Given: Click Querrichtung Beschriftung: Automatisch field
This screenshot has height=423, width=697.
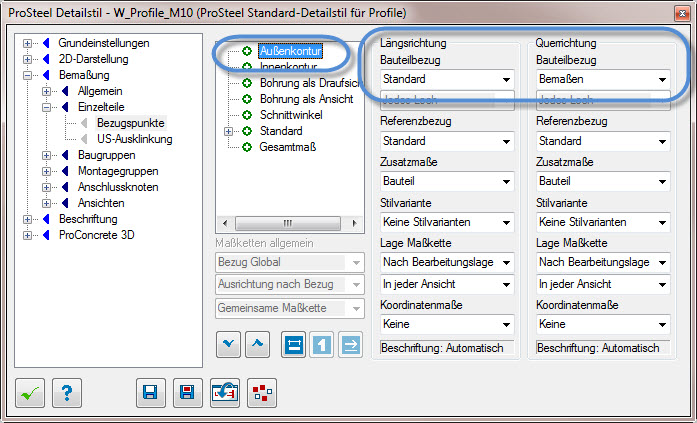Looking at the screenshot, I should [x=603, y=348].
